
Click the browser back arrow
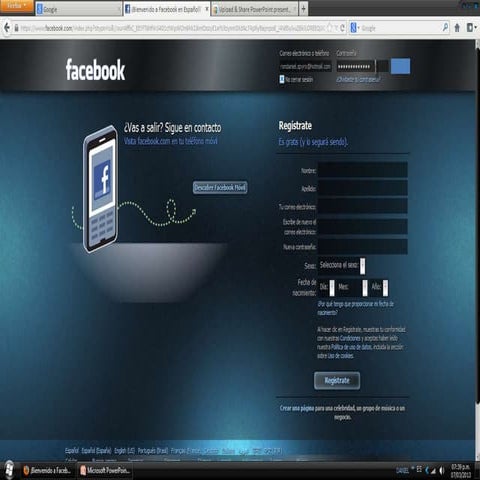7,28
